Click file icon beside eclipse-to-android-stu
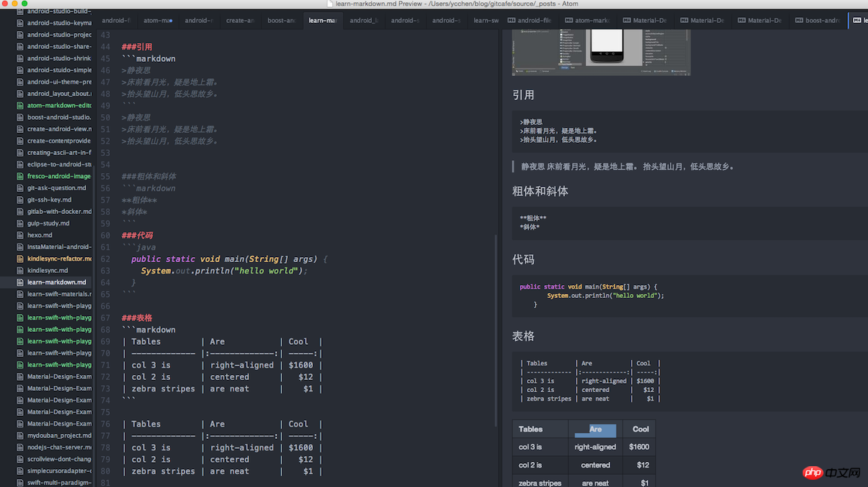Viewport: 868px width, 487px height. coord(20,164)
